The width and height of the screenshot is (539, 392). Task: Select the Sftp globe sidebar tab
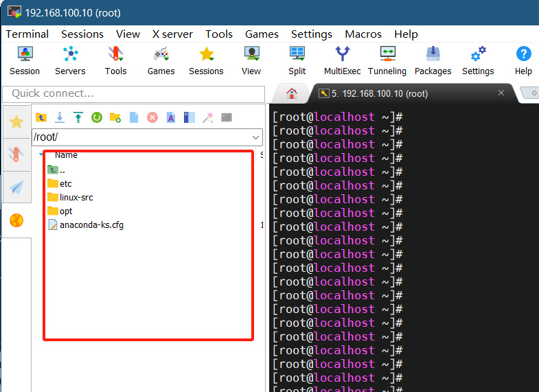click(16, 220)
